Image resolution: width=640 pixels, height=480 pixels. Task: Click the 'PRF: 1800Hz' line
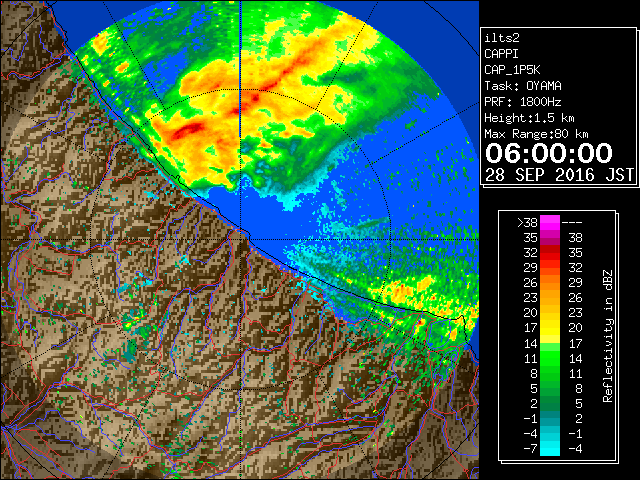[523, 102]
